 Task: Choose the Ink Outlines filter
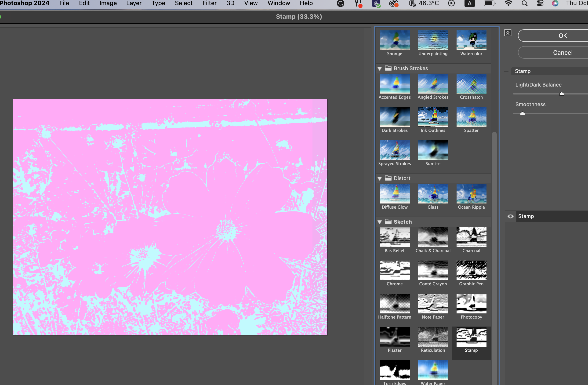pos(433,117)
